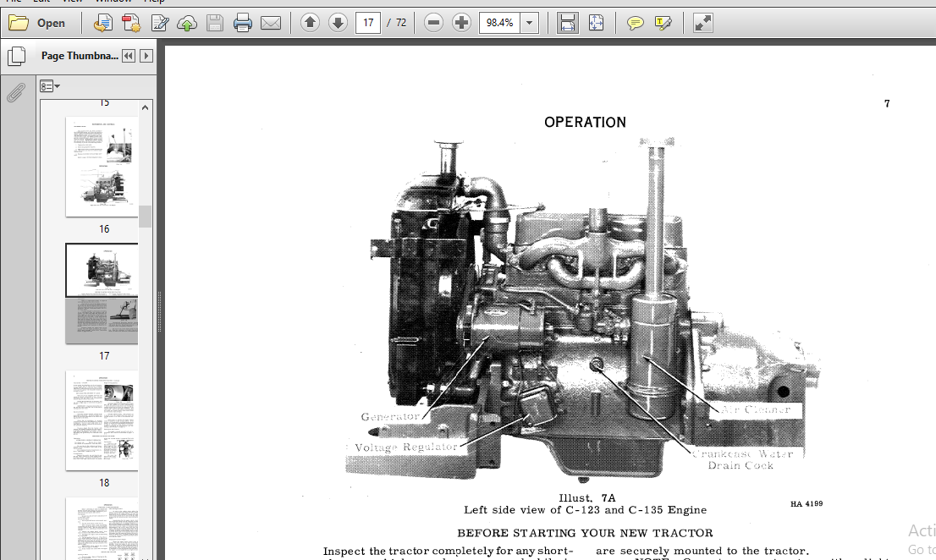This screenshot has height=560, width=936.
Task: Click the convert to PDF icon with gear
Action: [x=130, y=23]
